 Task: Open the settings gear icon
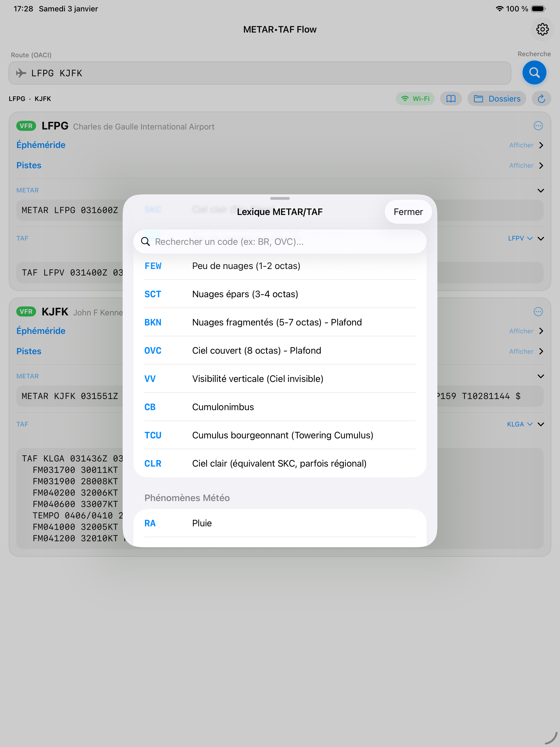(542, 29)
